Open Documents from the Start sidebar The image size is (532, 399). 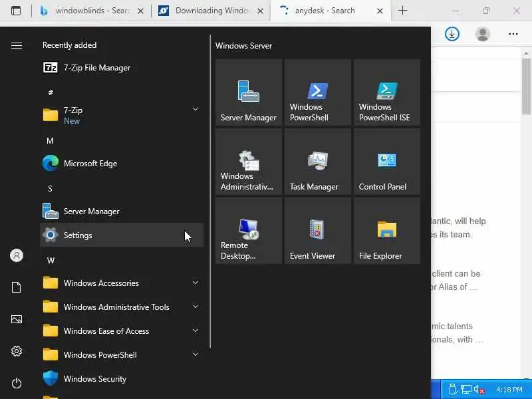point(16,287)
